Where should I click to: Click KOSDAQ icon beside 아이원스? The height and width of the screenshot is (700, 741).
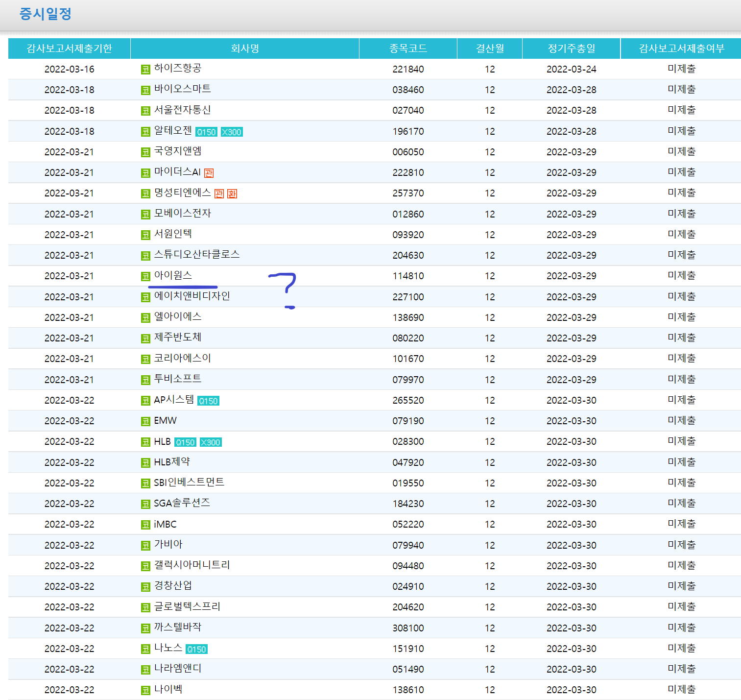point(145,276)
